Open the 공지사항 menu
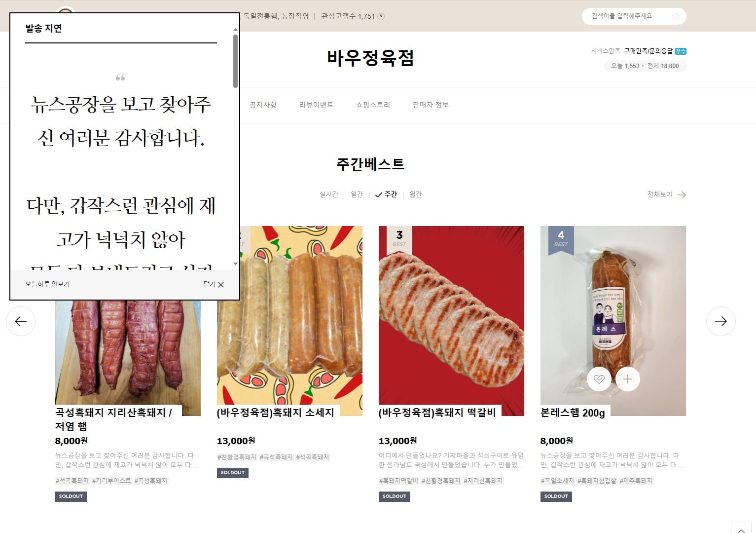Viewport: 756px width, 533px height. tap(263, 105)
